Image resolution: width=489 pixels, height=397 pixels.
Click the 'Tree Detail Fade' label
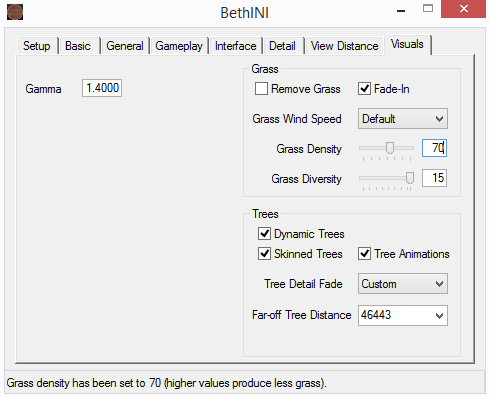point(303,284)
